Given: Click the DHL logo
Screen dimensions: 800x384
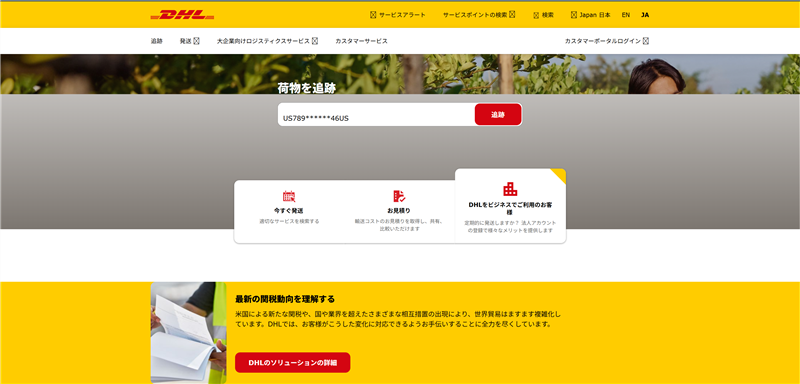Looking at the screenshot, I should pyautogui.click(x=182, y=15).
